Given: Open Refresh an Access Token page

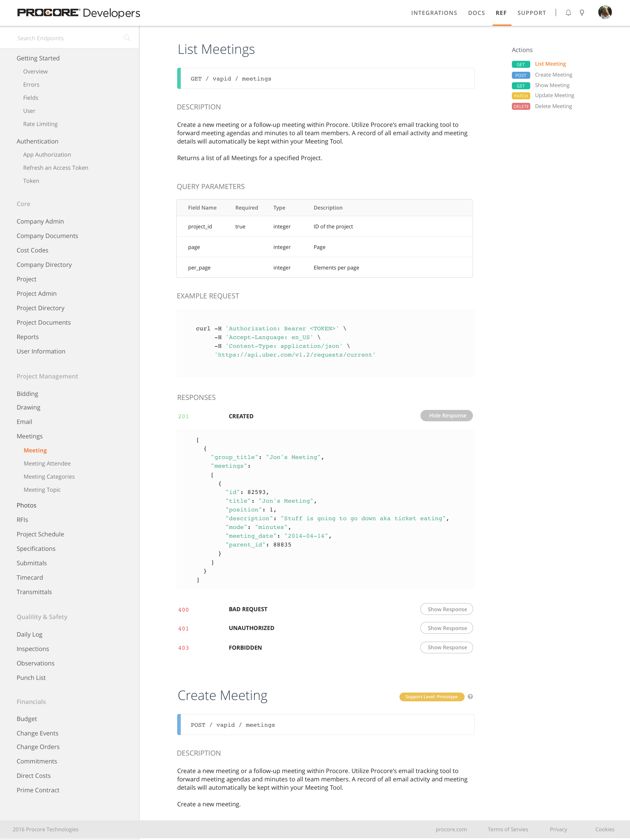Looking at the screenshot, I should tap(55, 168).
